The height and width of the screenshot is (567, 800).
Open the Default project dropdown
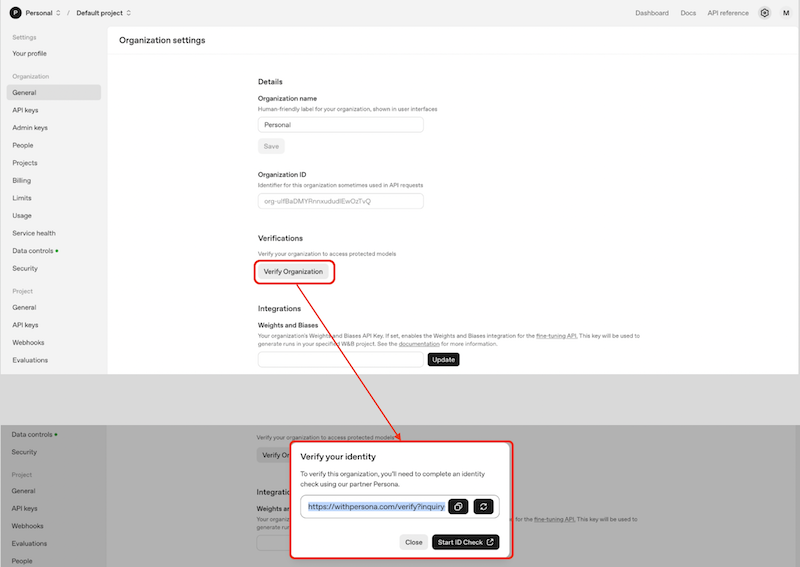[104, 13]
